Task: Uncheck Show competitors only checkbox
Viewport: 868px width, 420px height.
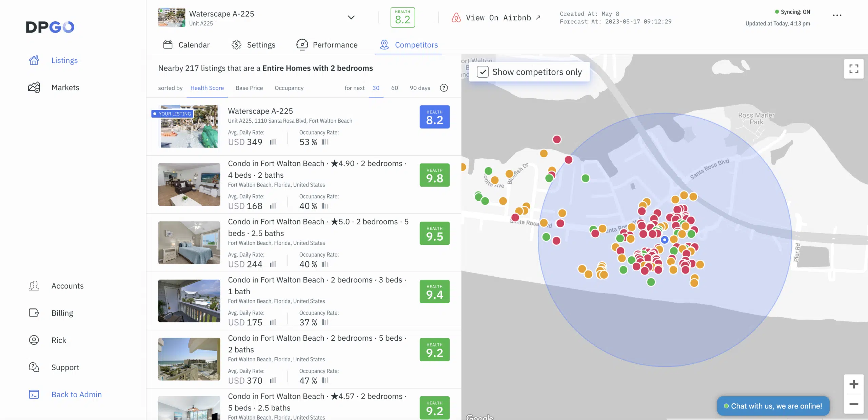Action: 482,72
